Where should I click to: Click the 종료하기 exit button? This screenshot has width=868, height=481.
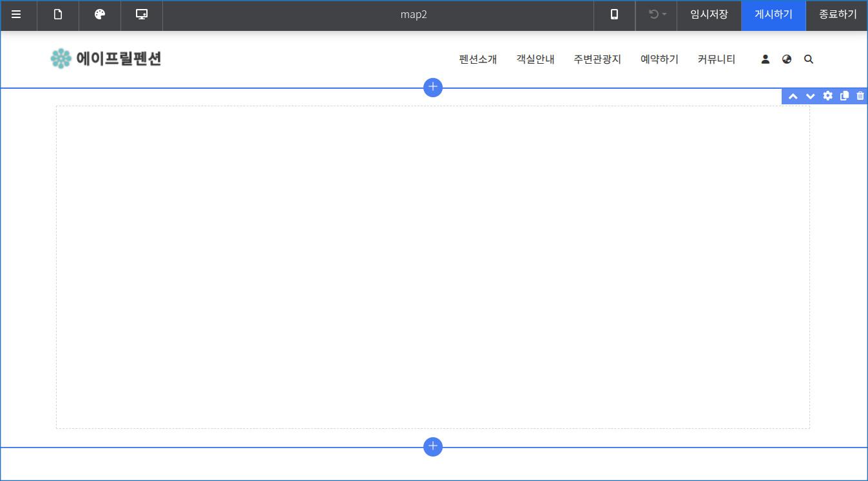pyautogui.click(x=837, y=15)
